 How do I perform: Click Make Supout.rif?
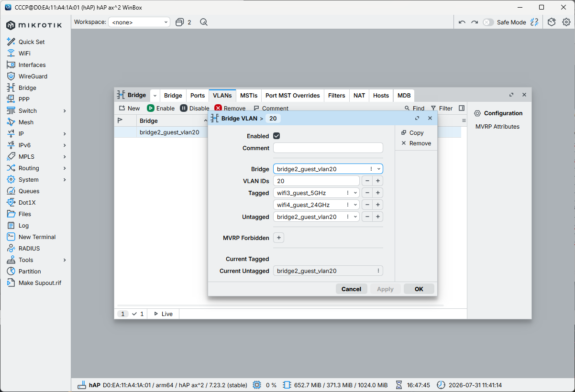tap(40, 283)
